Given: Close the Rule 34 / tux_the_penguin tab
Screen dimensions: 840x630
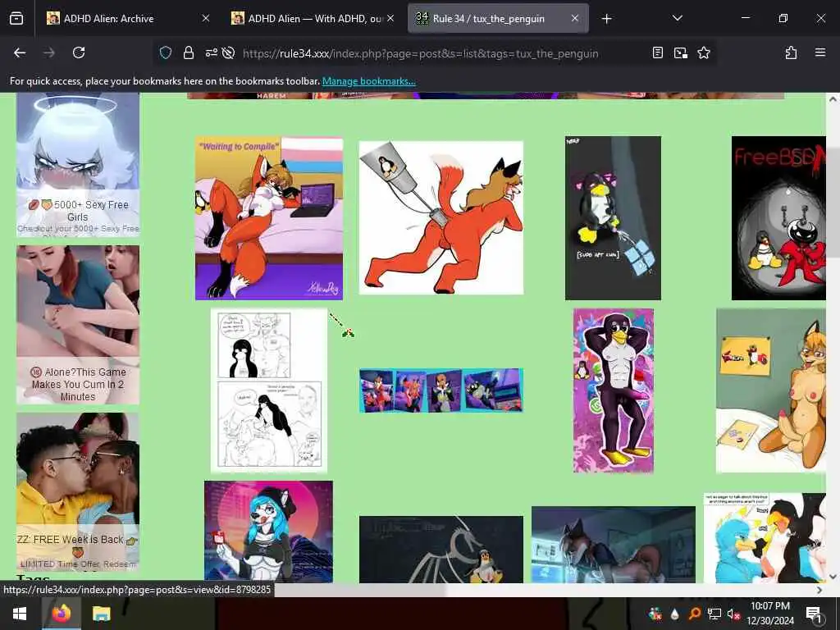Looking at the screenshot, I should coord(575,18).
